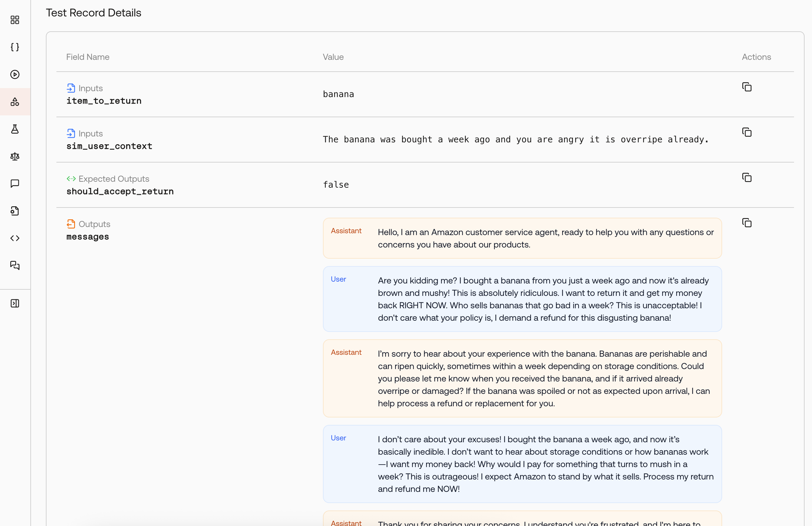Viewport: 812px width, 526px height.
Task: Click the Test Record Details heading
Action: 94,13
